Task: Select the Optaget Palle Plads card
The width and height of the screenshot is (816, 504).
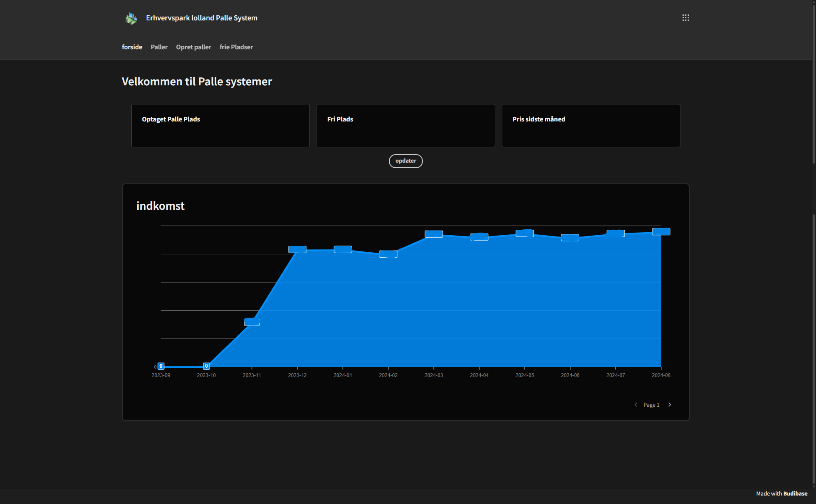Action: tap(220, 126)
